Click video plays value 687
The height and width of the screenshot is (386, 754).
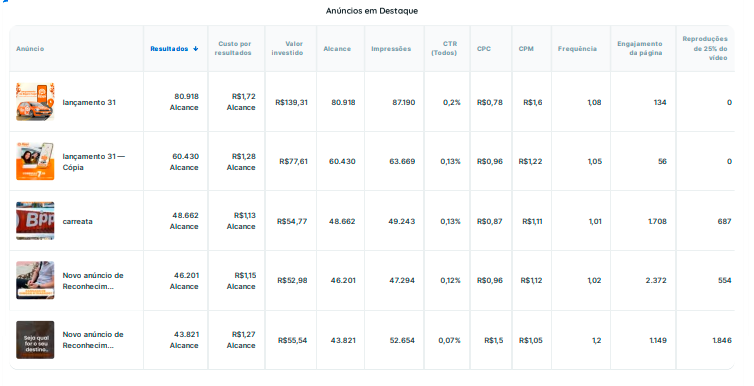(724, 222)
